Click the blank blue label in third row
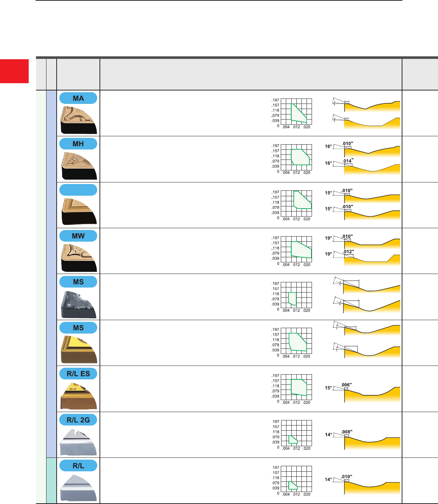This screenshot has height=504, width=438. click(78, 190)
